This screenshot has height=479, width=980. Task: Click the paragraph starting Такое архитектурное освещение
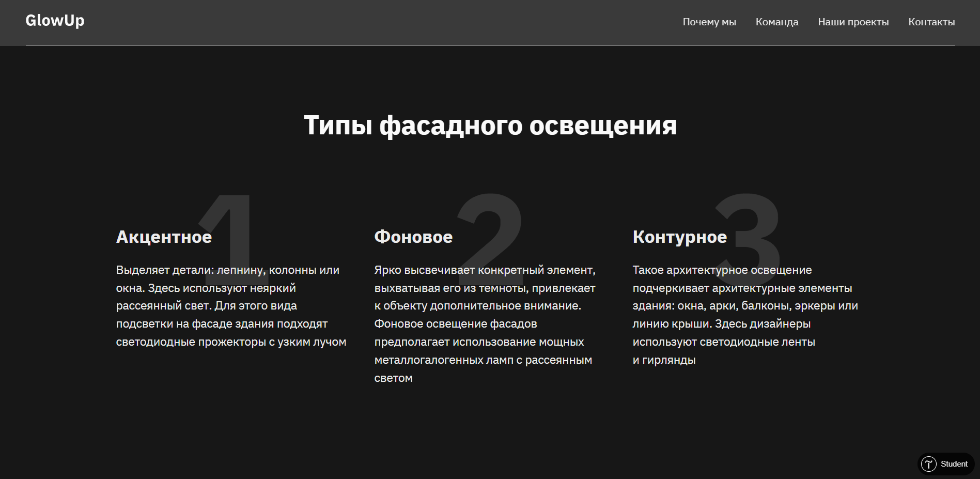pos(745,315)
